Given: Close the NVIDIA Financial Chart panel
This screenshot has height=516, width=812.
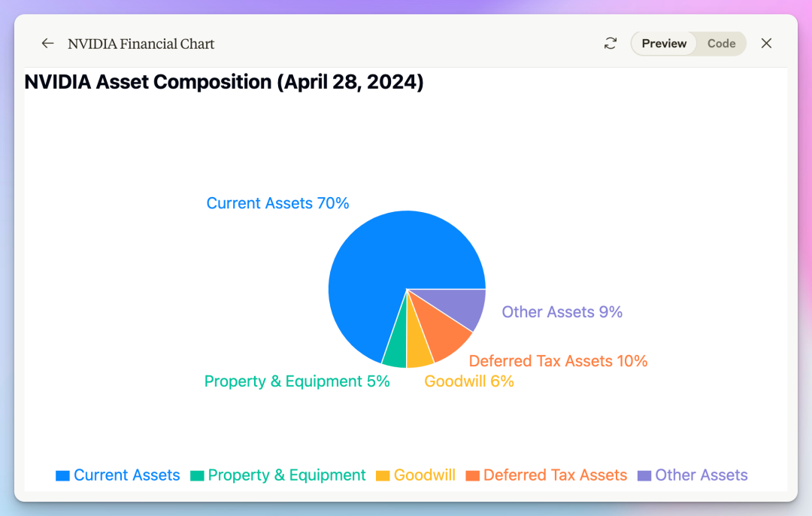Looking at the screenshot, I should [x=766, y=44].
